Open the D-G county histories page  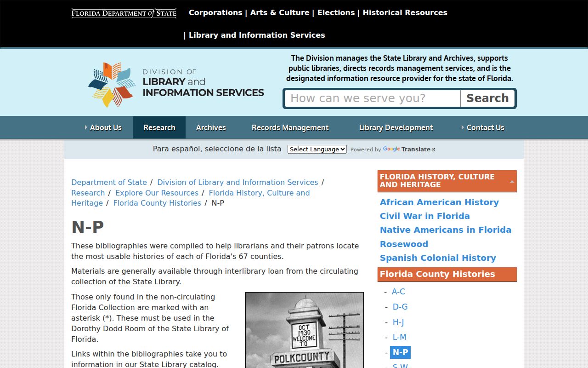400,307
